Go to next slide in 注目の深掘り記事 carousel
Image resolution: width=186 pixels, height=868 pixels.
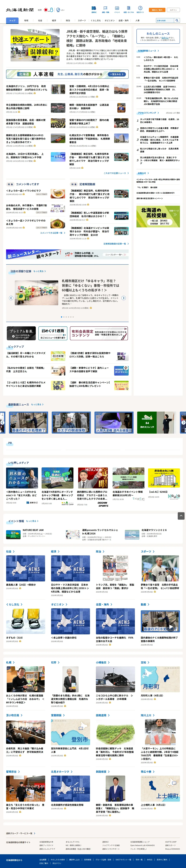coord(124,298)
